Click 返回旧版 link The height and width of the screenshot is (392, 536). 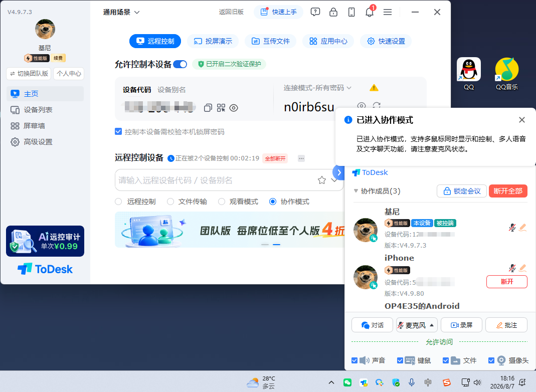point(231,12)
